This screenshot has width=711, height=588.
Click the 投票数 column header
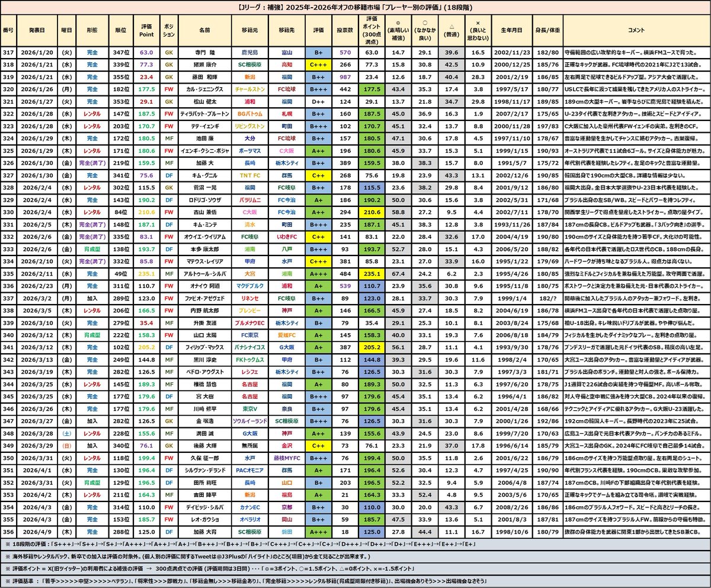(x=345, y=31)
